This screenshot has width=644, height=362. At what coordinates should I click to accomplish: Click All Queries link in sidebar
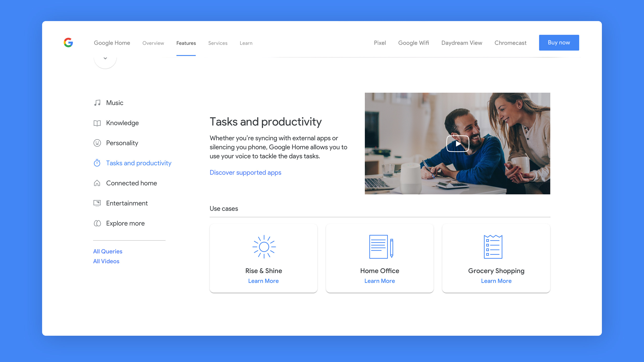[x=107, y=251]
